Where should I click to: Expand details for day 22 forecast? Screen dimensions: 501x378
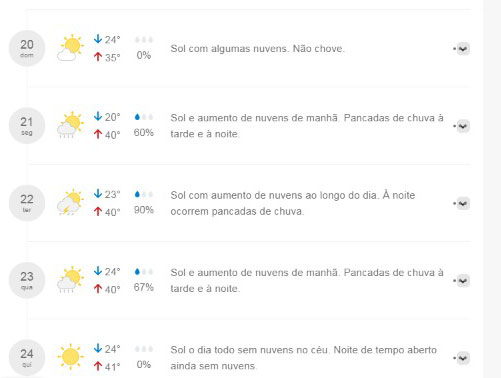pyautogui.click(x=463, y=203)
